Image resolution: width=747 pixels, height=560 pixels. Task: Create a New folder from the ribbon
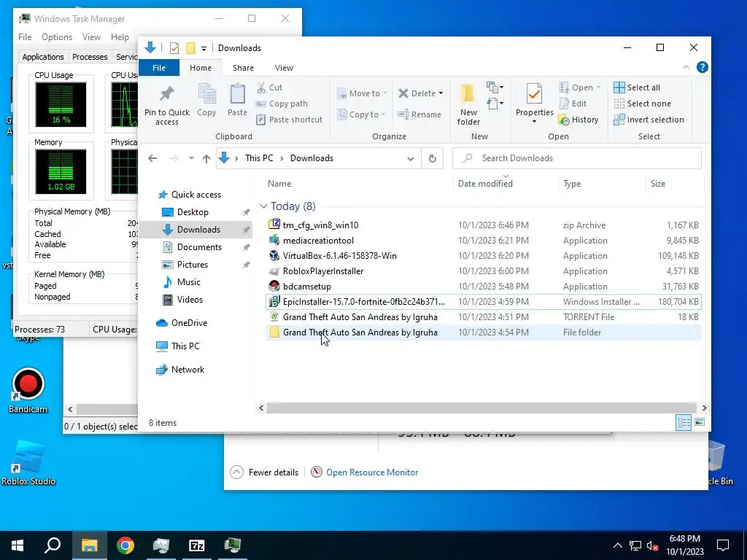pos(468,105)
